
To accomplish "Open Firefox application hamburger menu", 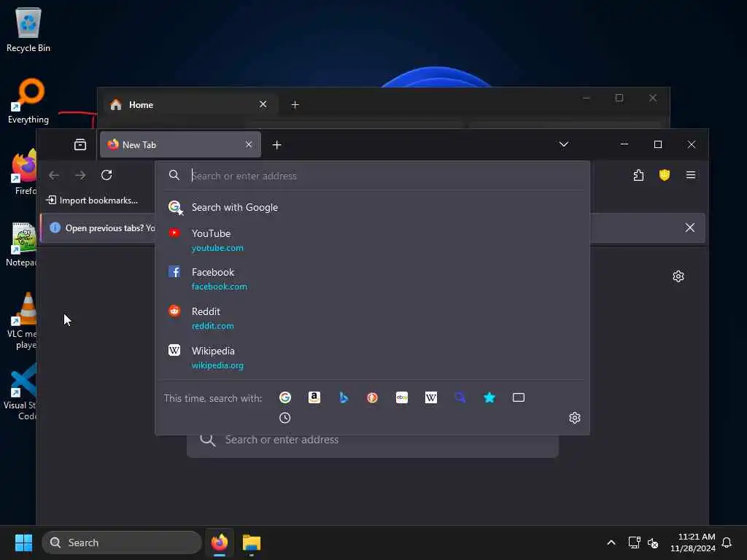I will click(x=690, y=175).
